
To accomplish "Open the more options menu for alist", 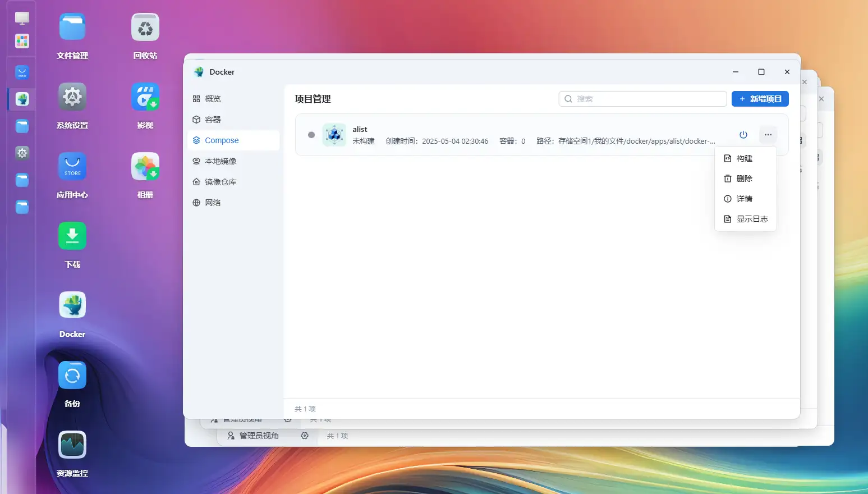I will (768, 135).
